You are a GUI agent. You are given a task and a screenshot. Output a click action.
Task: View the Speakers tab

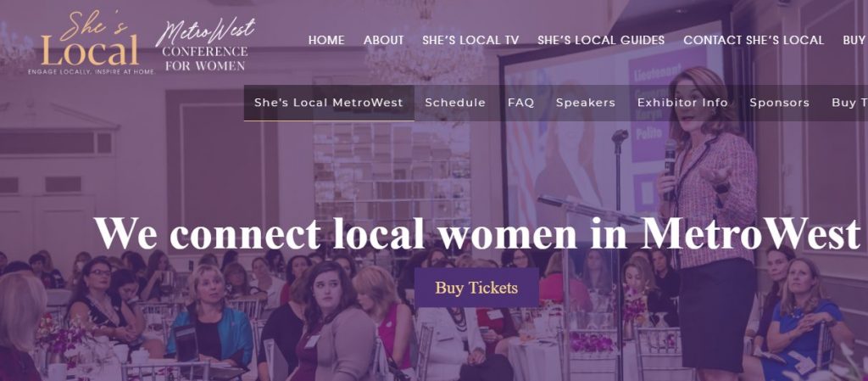click(x=586, y=103)
